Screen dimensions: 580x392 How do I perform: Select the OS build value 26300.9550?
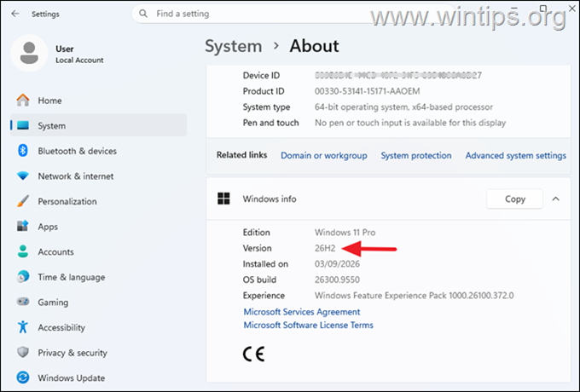pyautogui.click(x=337, y=280)
